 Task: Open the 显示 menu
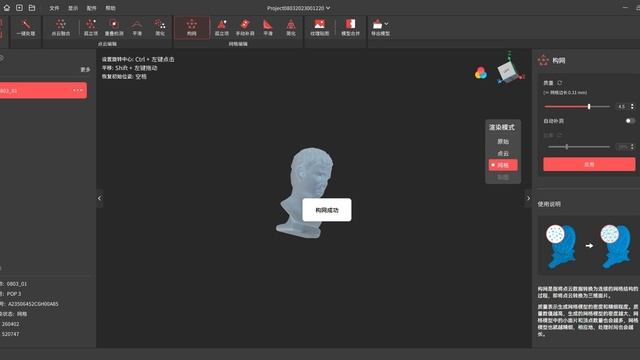point(73,8)
